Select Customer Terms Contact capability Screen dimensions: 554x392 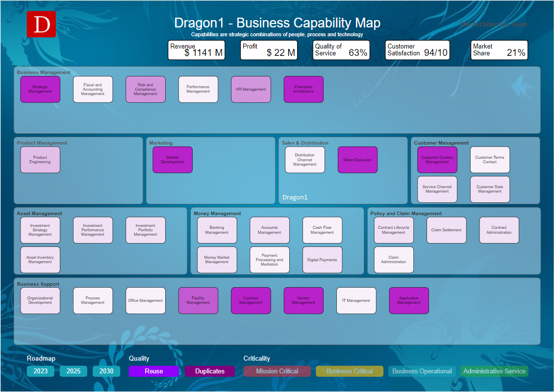point(490,160)
